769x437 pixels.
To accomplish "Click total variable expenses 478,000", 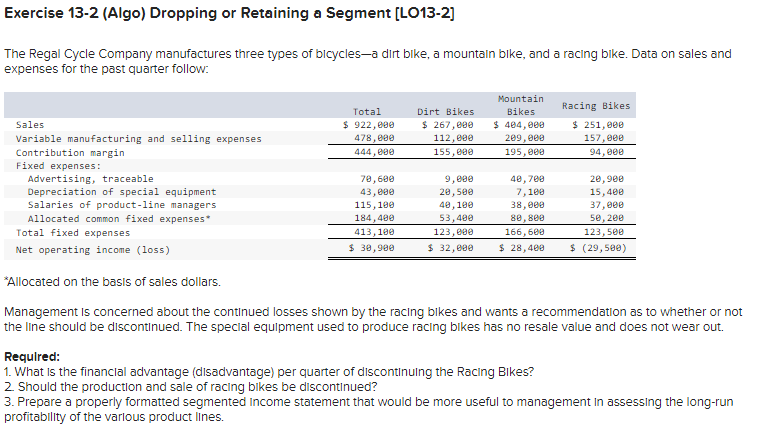I will tap(374, 138).
